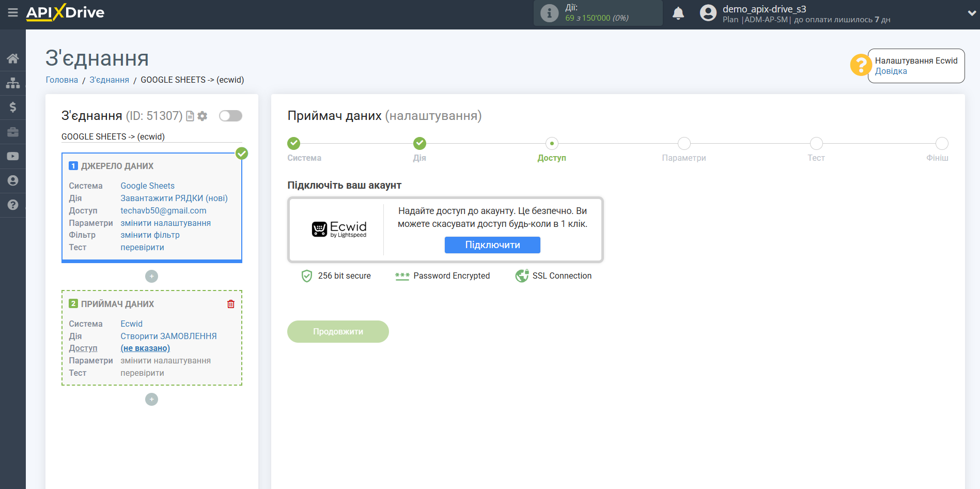Screen dimensions: 980x489
Task: Click the ПРИЙМАЧ ДАНИХ header
Action: click(x=117, y=304)
